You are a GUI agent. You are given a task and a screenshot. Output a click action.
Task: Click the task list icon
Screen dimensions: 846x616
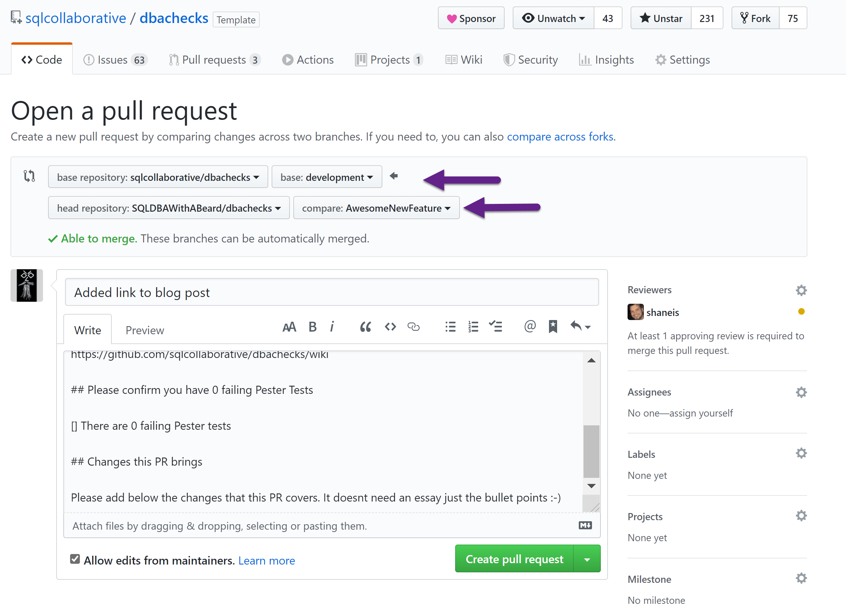tap(496, 327)
